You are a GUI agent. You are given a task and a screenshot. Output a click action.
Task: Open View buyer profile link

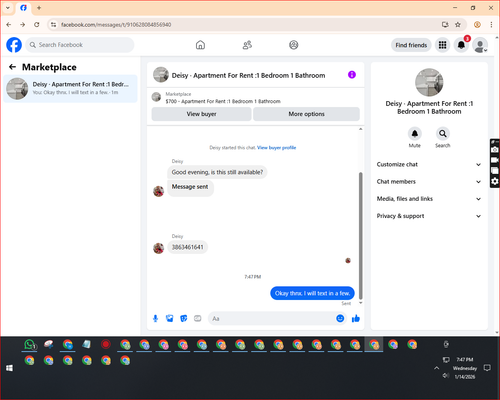276,148
